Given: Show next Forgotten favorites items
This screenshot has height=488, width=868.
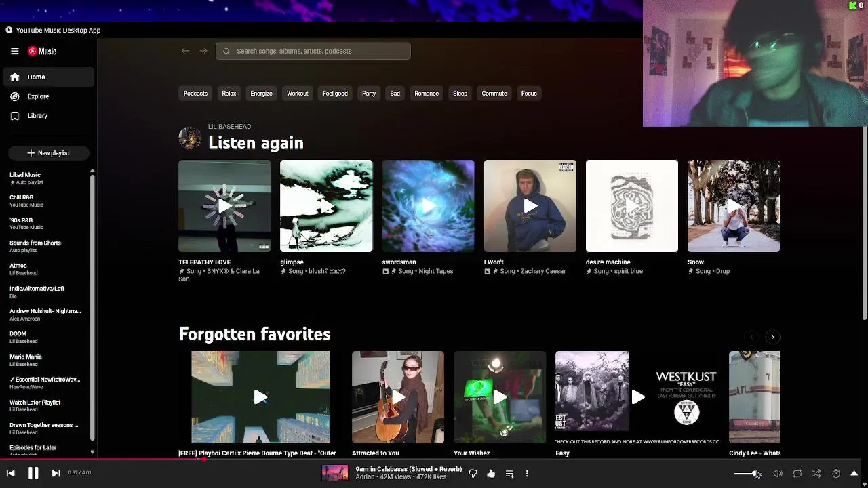Looking at the screenshot, I should click(x=772, y=337).
